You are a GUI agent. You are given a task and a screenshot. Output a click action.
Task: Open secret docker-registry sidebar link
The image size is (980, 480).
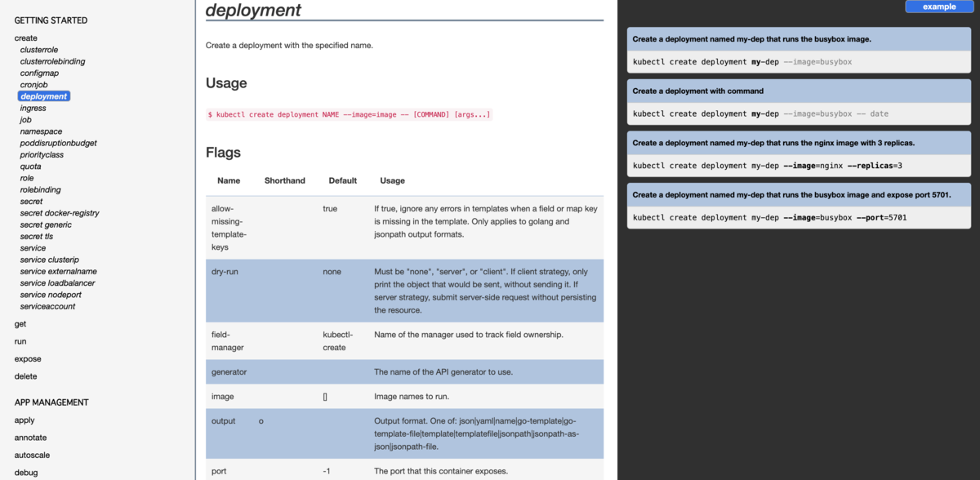(60, 213)
